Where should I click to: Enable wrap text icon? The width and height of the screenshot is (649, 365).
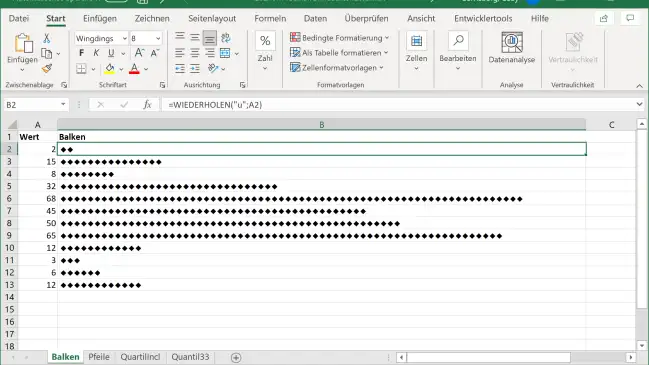[226, 38]
